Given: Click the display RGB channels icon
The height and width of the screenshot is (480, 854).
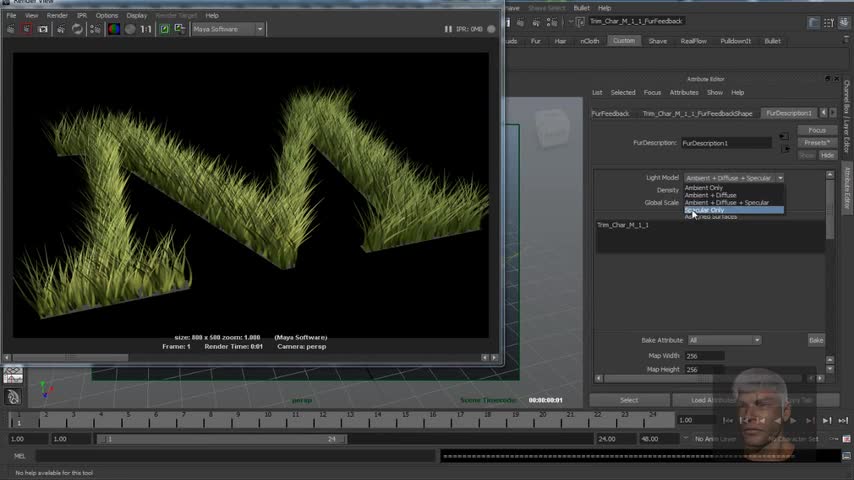Looking at the screenshot, I should (114, 29).
